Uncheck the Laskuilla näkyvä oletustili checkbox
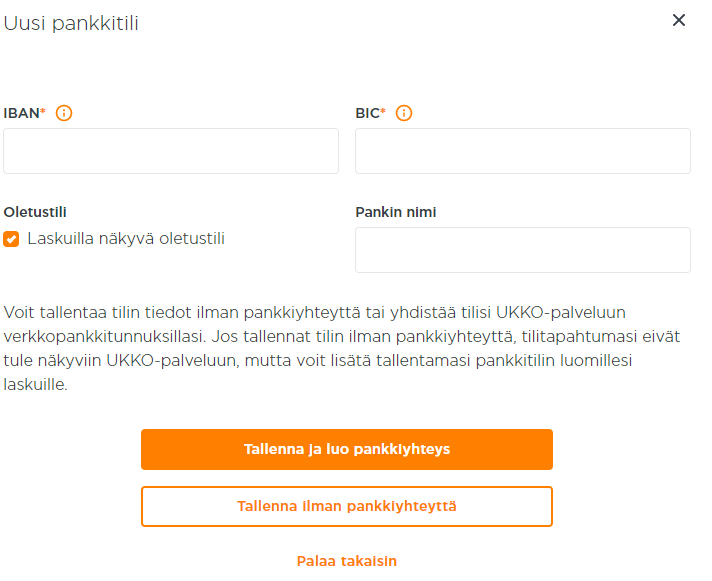Viewport: 712px width, 581px height. pos(11,239)
